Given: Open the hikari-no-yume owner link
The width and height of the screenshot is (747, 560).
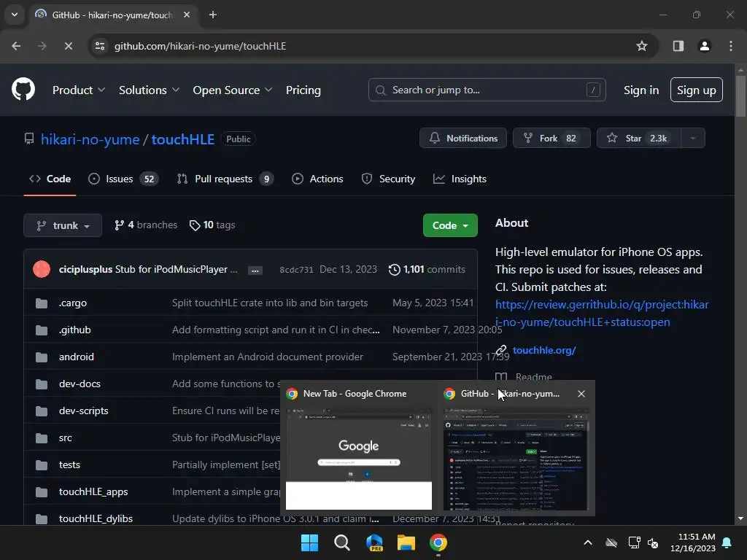Looking at the screenshot, I should [x=90, y=139].
